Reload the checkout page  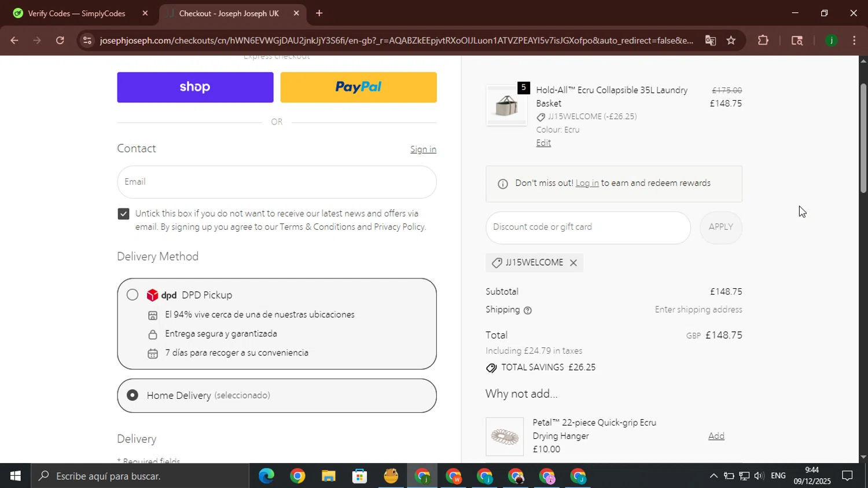60,41
